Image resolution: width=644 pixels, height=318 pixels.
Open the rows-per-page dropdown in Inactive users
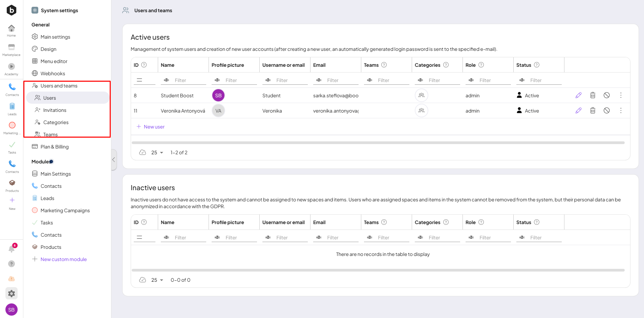(157, 280)
